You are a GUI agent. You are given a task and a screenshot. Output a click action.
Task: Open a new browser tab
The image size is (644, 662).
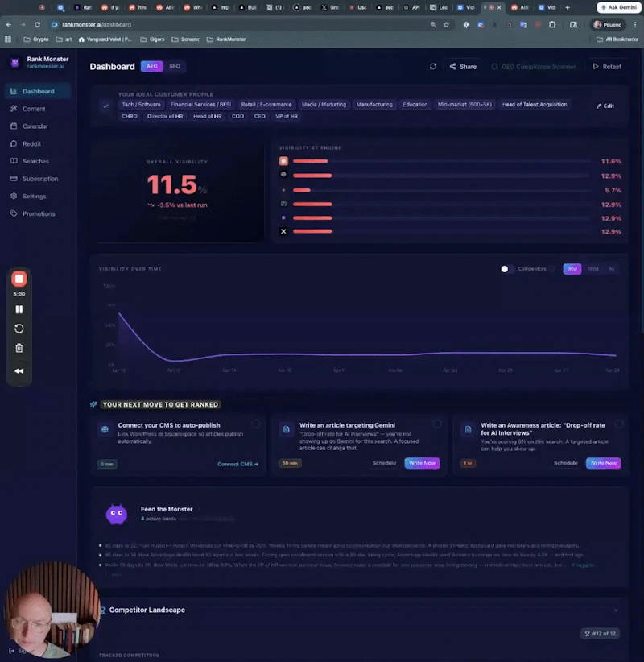pos(568,7)
